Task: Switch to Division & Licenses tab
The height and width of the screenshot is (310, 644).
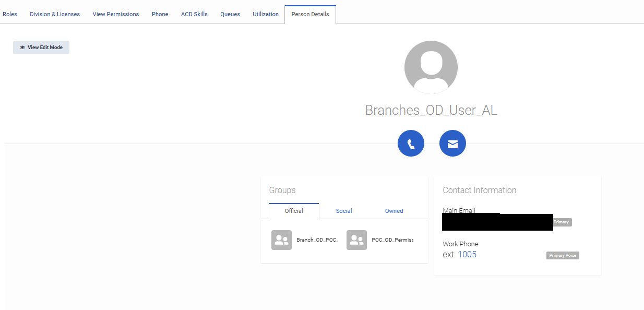Action: [x=55, y=14]
